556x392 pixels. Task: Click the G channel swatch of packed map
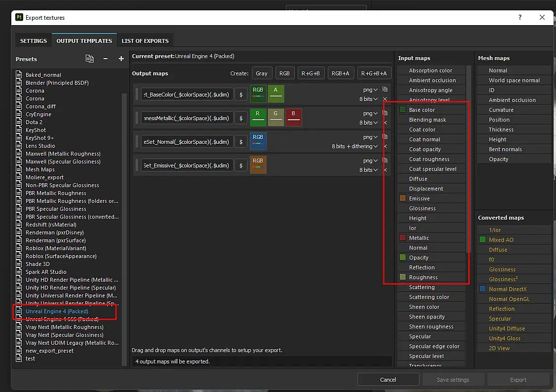[276, 118]
